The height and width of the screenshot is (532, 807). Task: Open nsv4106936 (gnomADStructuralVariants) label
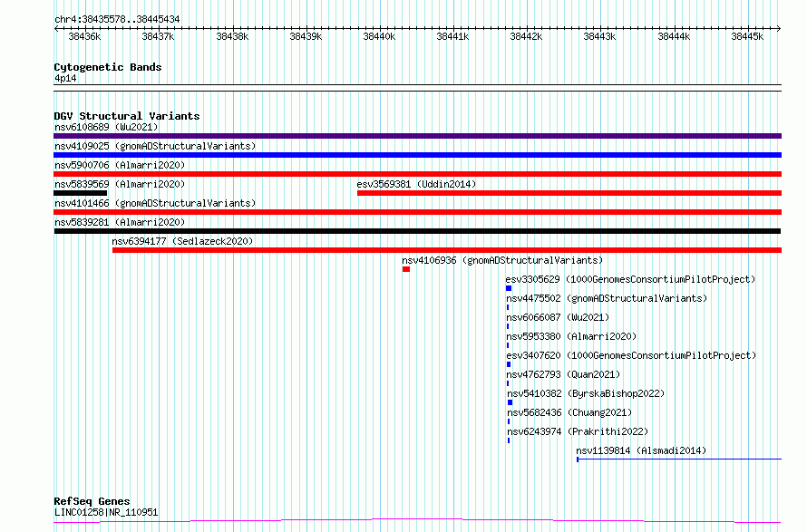coord(502,260)
